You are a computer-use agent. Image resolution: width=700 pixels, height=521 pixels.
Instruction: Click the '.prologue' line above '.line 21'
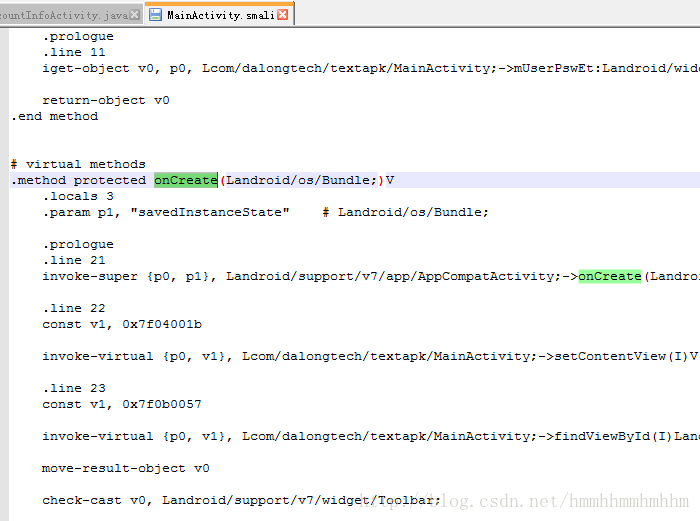78,245
